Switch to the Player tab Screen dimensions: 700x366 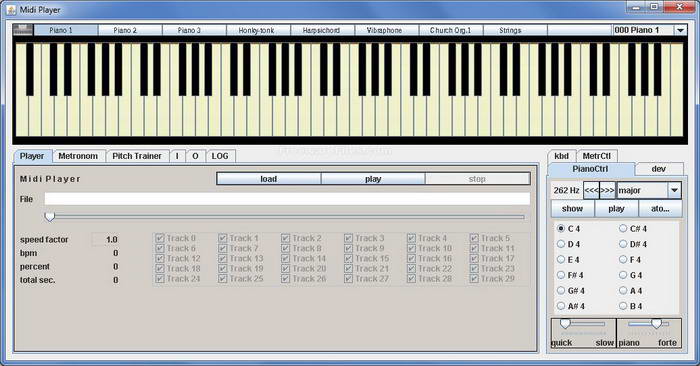[x=32, y=156]
